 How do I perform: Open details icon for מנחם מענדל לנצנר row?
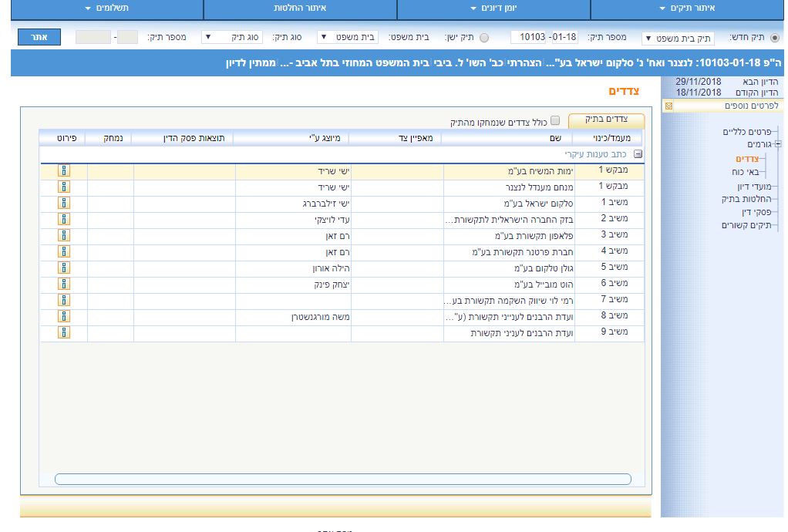click(x=64, y=187)
